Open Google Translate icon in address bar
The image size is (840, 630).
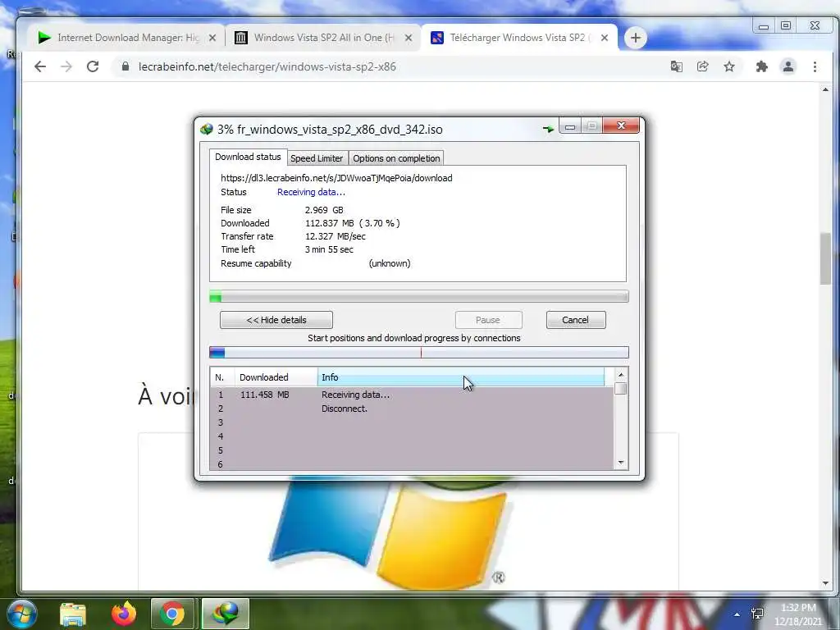[677, 66]
